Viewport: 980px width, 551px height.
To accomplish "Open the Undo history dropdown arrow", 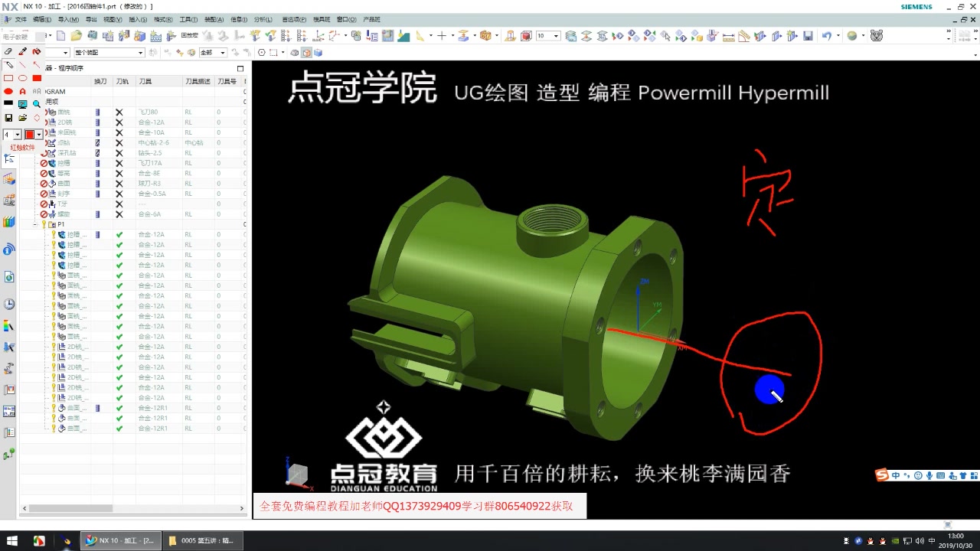I will [838, 36].
